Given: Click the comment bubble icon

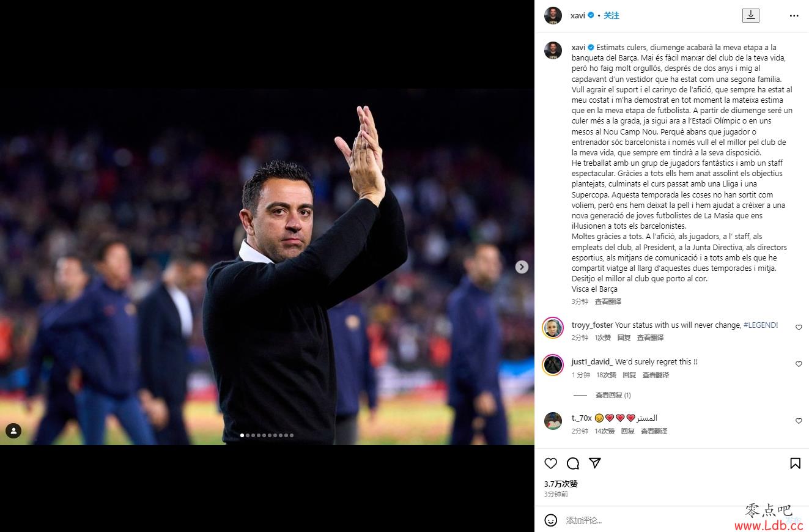Looking at the screenshot, I should (573, 464).
